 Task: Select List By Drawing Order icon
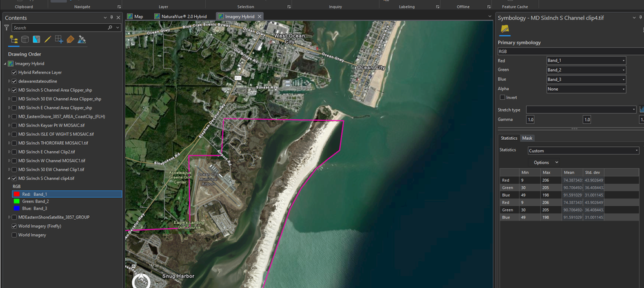point(14,39)
